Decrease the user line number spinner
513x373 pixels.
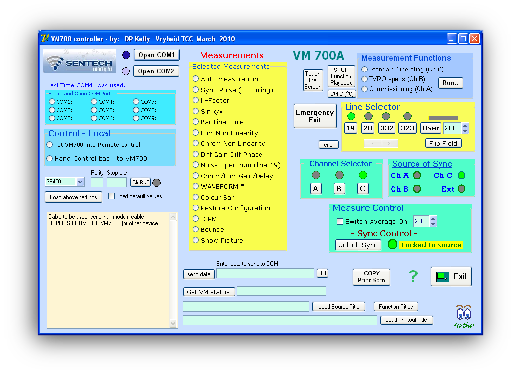[465, 131]
